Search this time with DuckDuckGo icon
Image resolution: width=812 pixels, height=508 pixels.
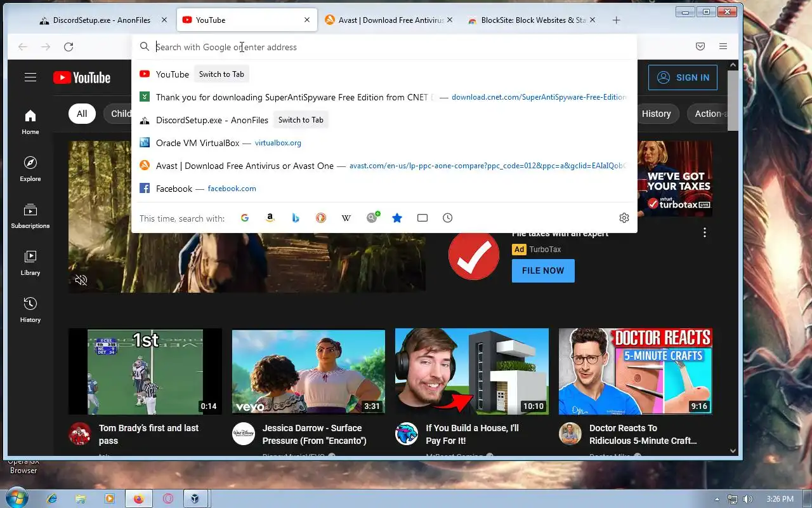tap(321, 218)
